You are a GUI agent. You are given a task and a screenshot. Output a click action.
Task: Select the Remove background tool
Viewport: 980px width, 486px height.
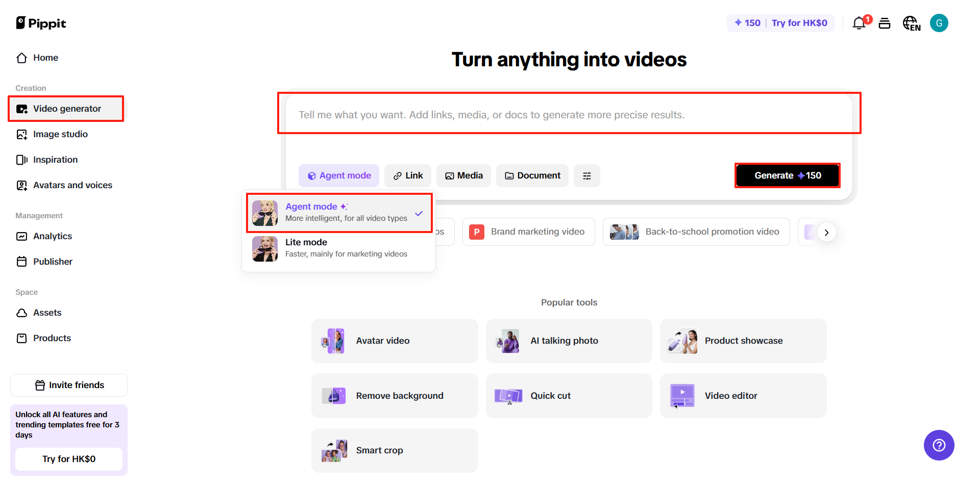395,396
